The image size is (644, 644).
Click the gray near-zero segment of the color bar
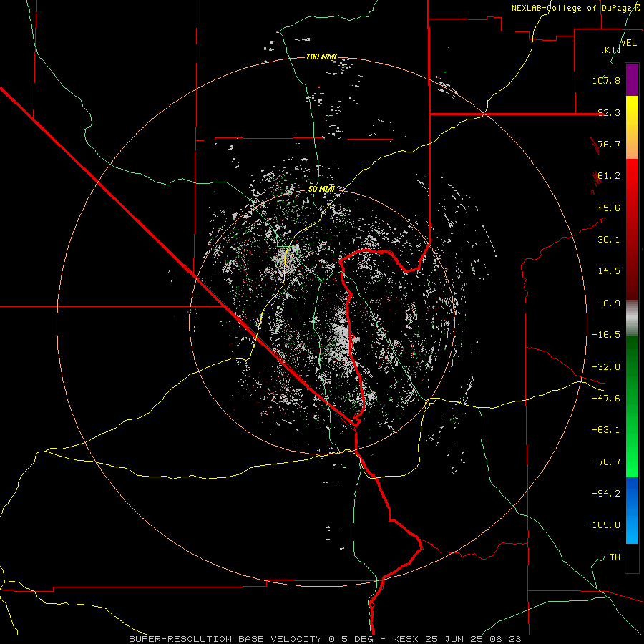coord(632,318)
